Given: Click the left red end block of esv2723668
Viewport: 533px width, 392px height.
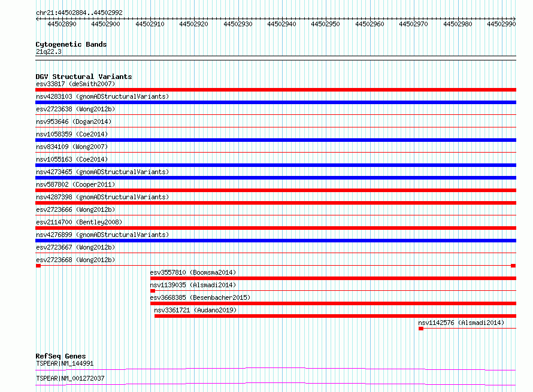Looking at the screenshot, I should (38, 266).
